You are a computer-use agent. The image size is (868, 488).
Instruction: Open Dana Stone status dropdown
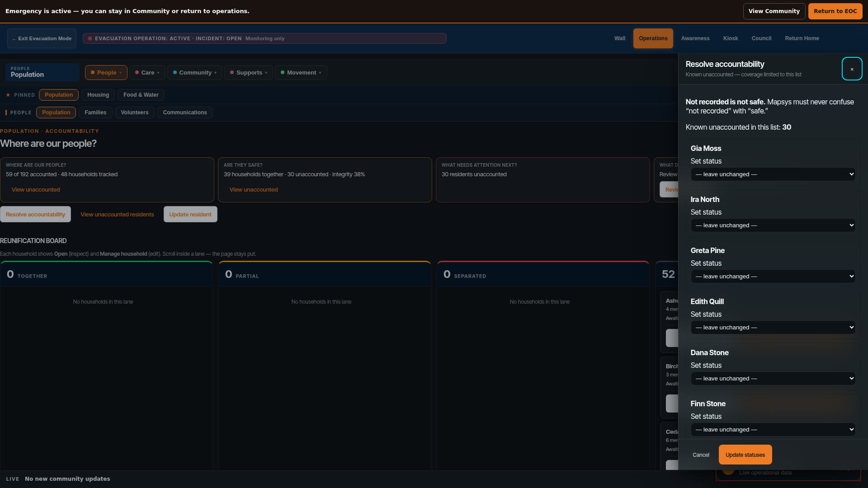click(x=773, y=379)
